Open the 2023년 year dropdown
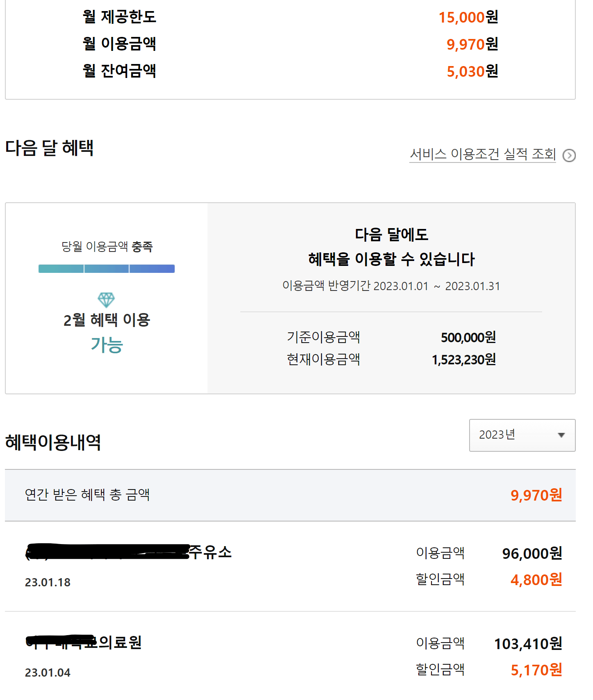Screen dimensions: 593x700 [x=522, y=436]
